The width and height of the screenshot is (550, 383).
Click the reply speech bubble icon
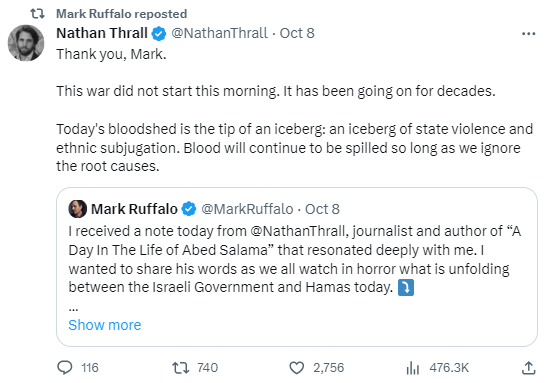65,368
